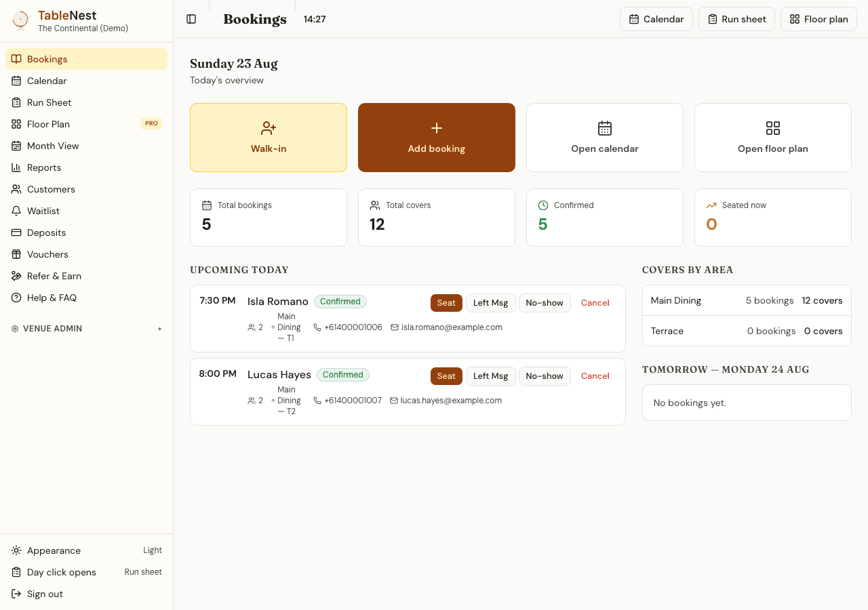The image size is (868, 610).
Task: Click the Calendar button in top bar
Action: (x=656, y=19)
